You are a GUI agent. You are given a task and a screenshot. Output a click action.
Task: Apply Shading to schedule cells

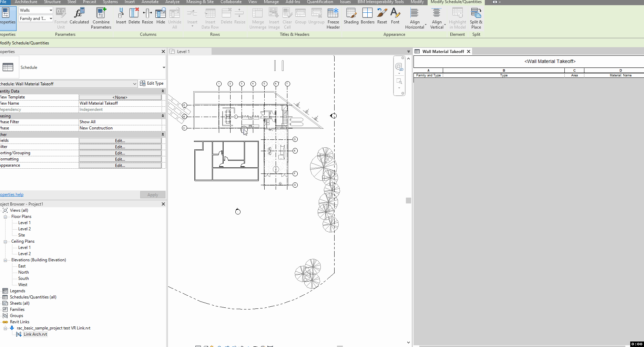tap(351, 15)
